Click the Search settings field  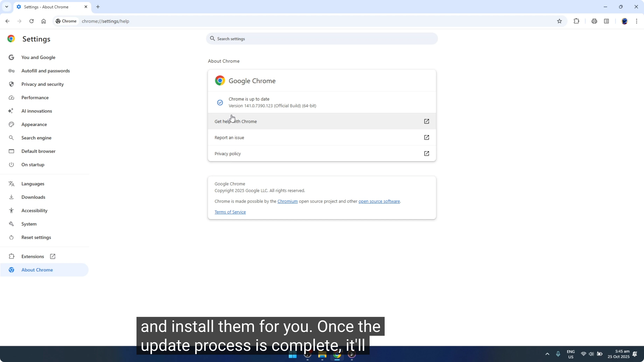coord(321,39)
